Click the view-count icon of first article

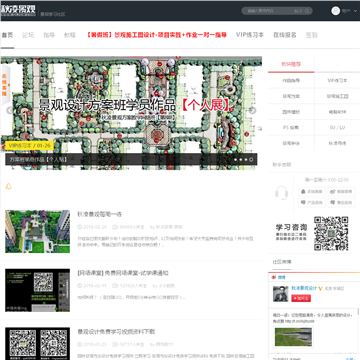[x=115, y=227]
